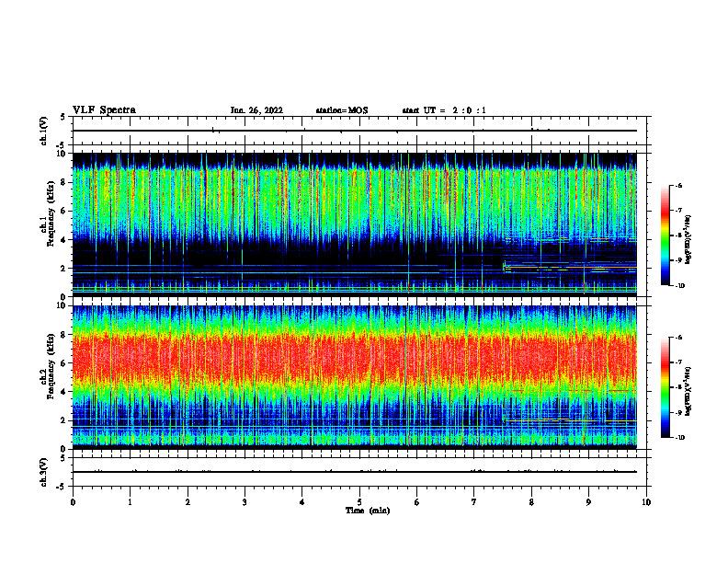Click the ch.2 spectrogram color bar
The height and width of the screenshot is (563, 728).
pyautogui.click(x=665, y=387)
